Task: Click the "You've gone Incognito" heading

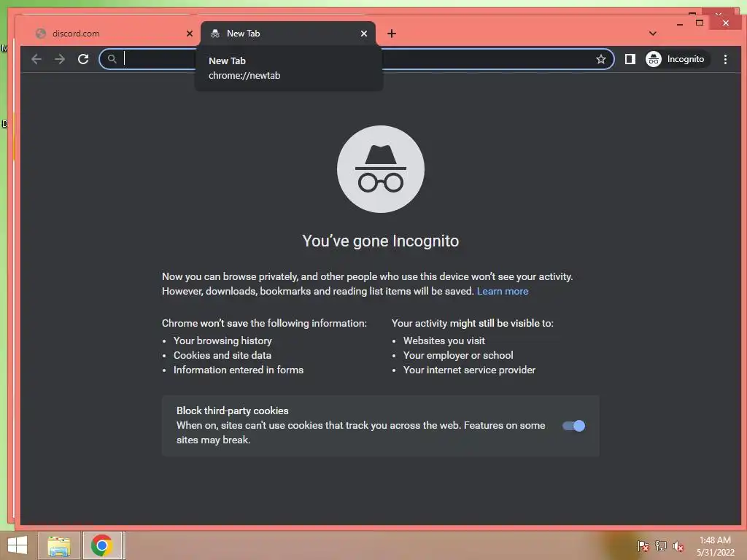Action: coord(381,241)
